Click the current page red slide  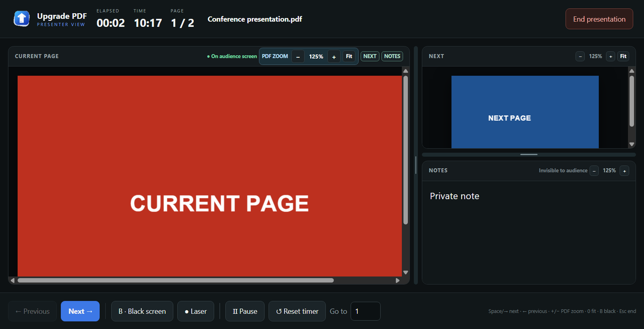click(x=210, y=176)
